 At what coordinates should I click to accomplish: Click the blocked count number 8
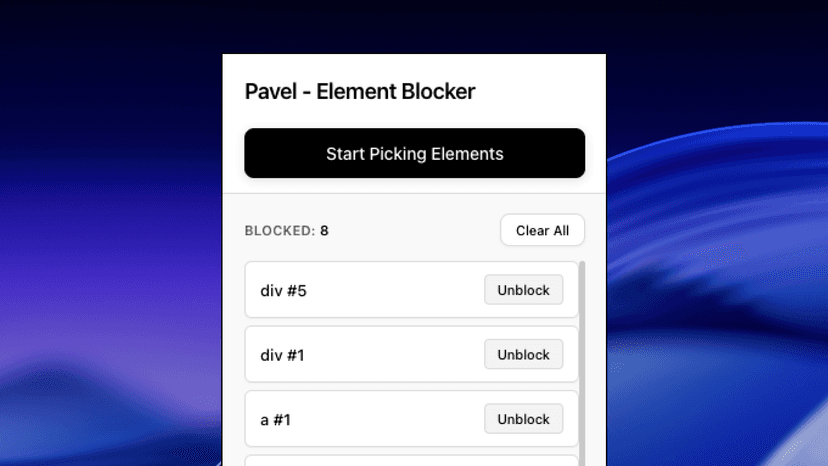(324, 231)
